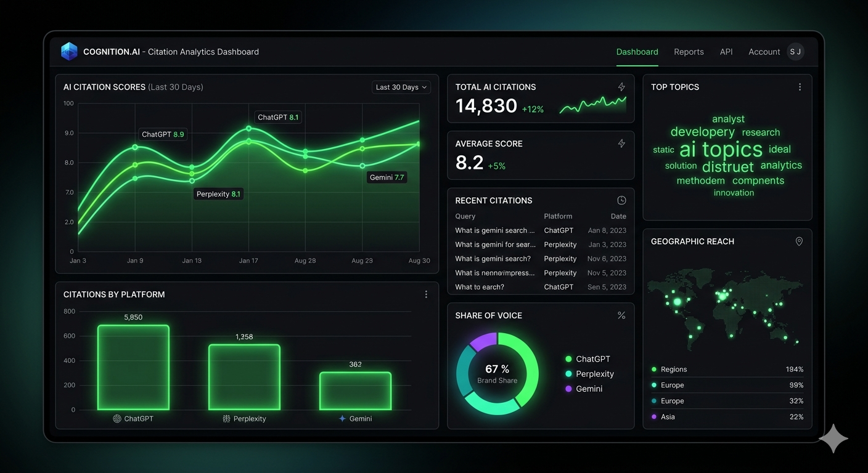
Task: Click the Perplexity 8.1 chart tooltip
Action: [x=218, y=194]
